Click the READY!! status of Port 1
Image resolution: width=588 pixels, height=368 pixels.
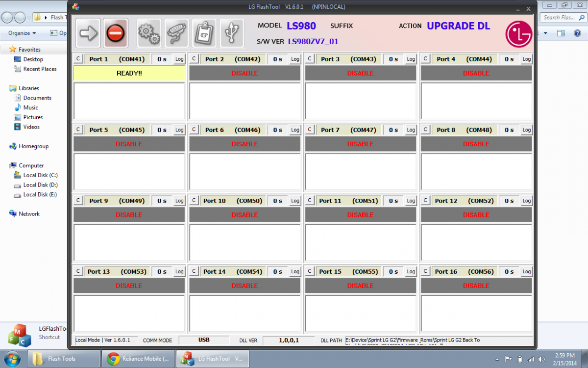click(x=129, y=73)
